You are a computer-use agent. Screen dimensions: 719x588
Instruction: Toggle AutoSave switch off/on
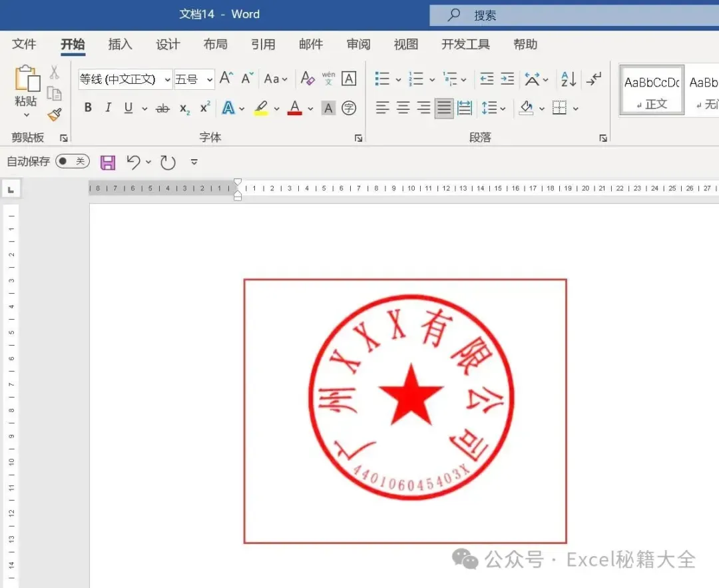pyautogui.click(x=73, y=161)
